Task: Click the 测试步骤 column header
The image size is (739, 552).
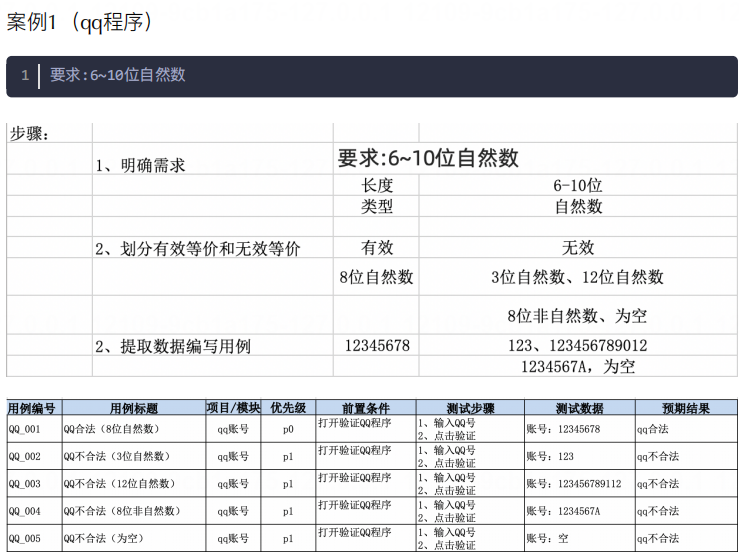Action: 470,408
